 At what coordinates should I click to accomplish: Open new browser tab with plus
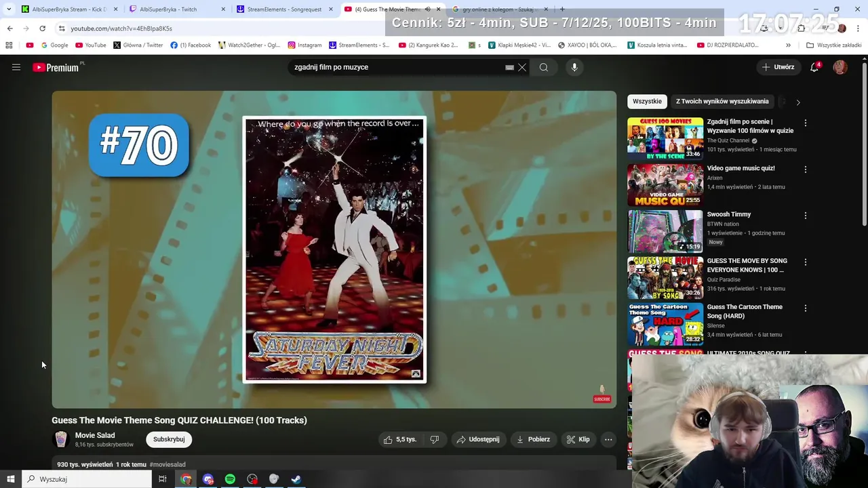click(562, 9)
